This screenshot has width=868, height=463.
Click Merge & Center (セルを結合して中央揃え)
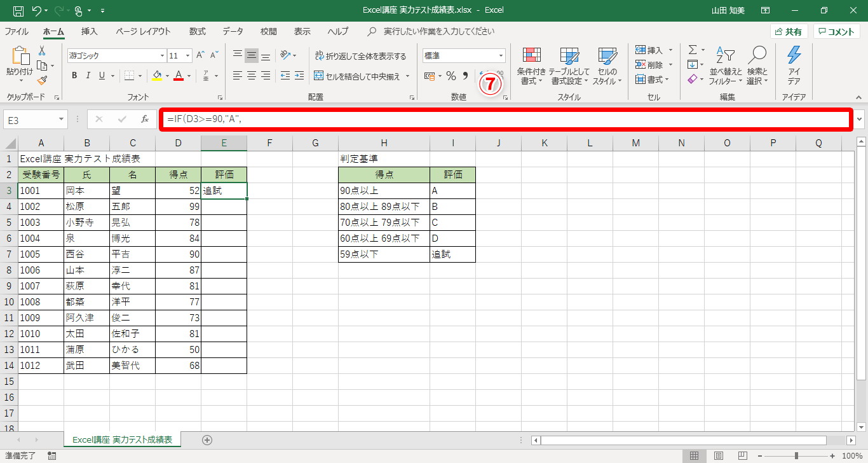click(357, 76)
